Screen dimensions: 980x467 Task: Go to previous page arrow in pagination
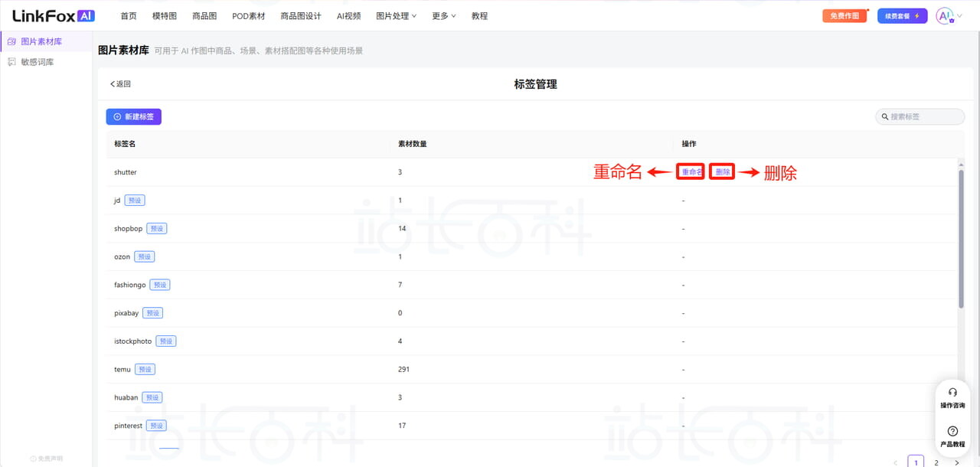[x=896, y=462]
